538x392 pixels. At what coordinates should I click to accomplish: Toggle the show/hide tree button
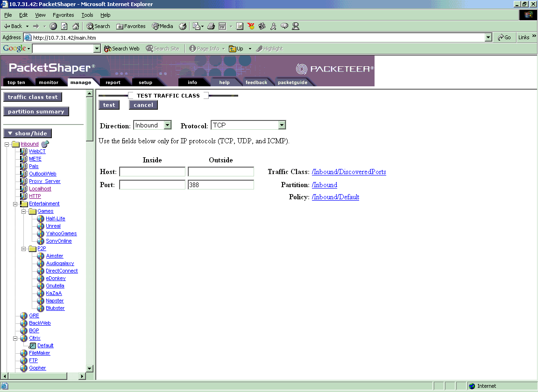pyautogui.click(x=28, y=133)
